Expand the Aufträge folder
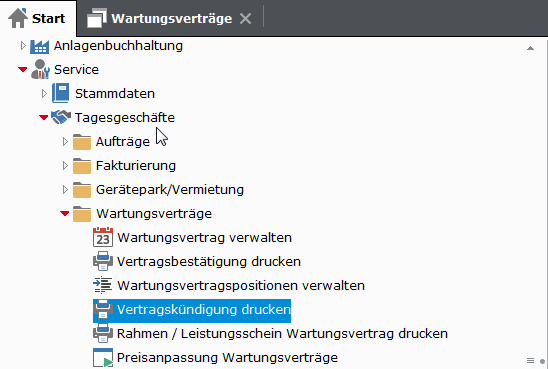 click(x=65, y=141)
